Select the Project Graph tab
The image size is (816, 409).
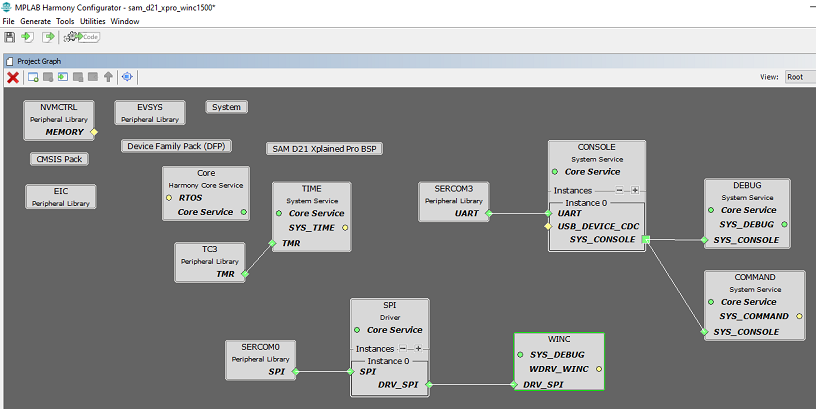click(x=36, y=61)
